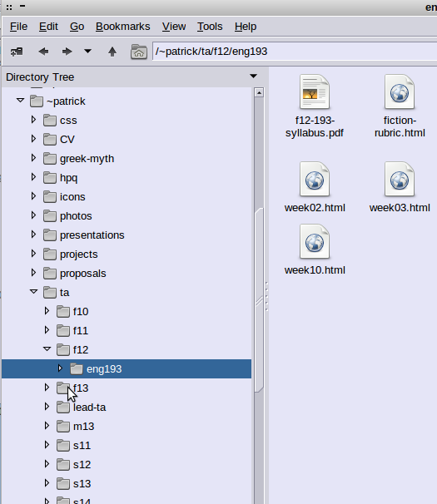Viewport: 437px width, 504px height.
Task: Open the Go menu
Action: (77, 27)
